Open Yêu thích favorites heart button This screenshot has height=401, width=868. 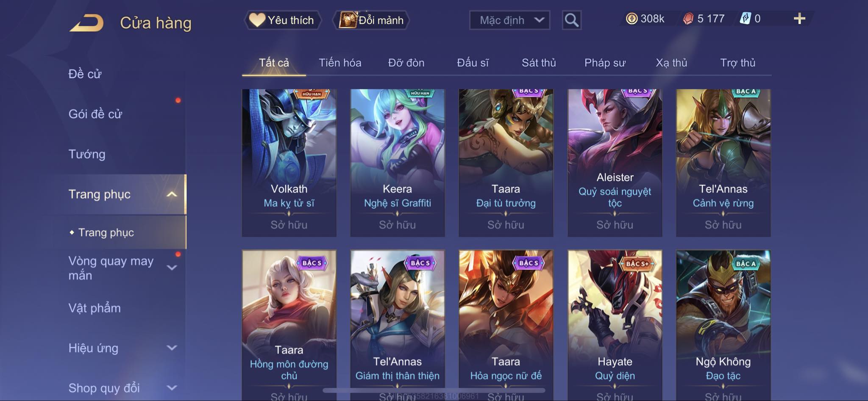(x=282, y=20)
